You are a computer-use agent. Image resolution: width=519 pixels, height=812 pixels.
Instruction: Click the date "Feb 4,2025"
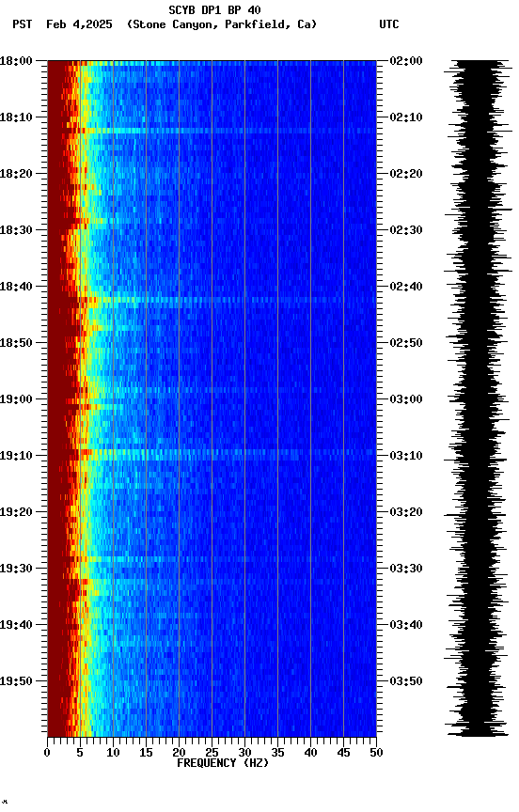click(x=79, y=24)
